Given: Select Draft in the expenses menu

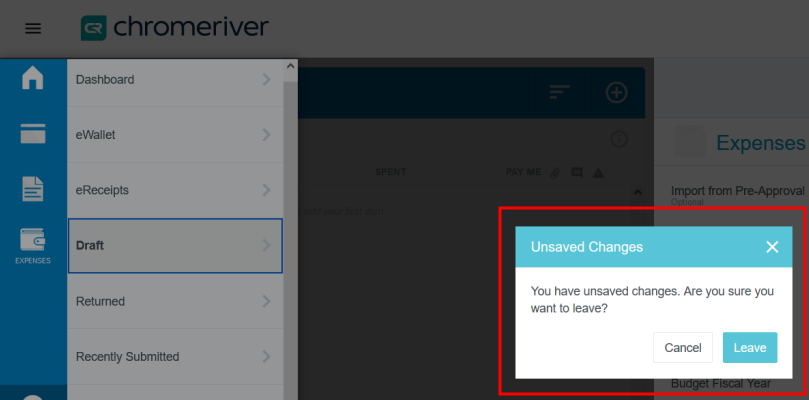Looking at the screenshot, I should tap(174, 245).
